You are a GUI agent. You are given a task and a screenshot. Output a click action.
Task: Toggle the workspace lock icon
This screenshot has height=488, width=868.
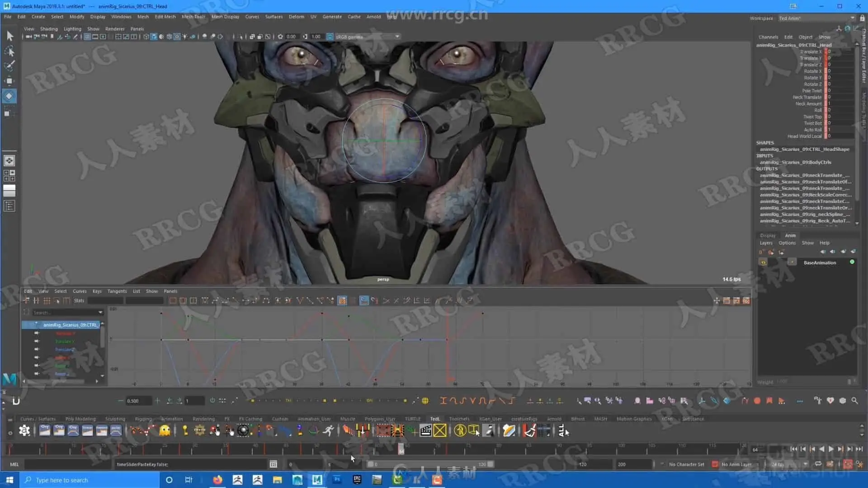862,18
